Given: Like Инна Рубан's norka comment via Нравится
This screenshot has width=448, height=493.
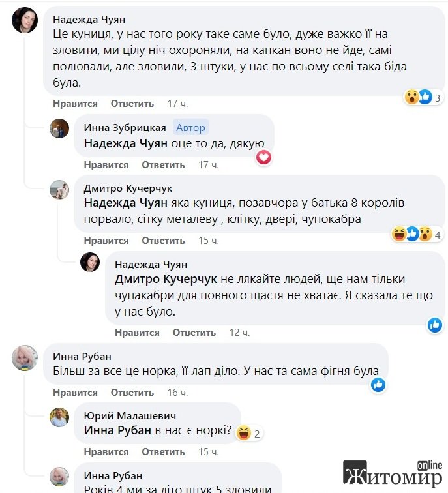Looking at the screenshot, I should (x=75, y=393).
